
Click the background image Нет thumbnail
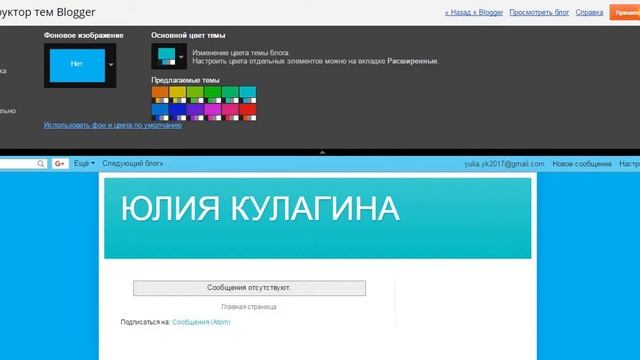pyautogui.click(x=77, y=65)
